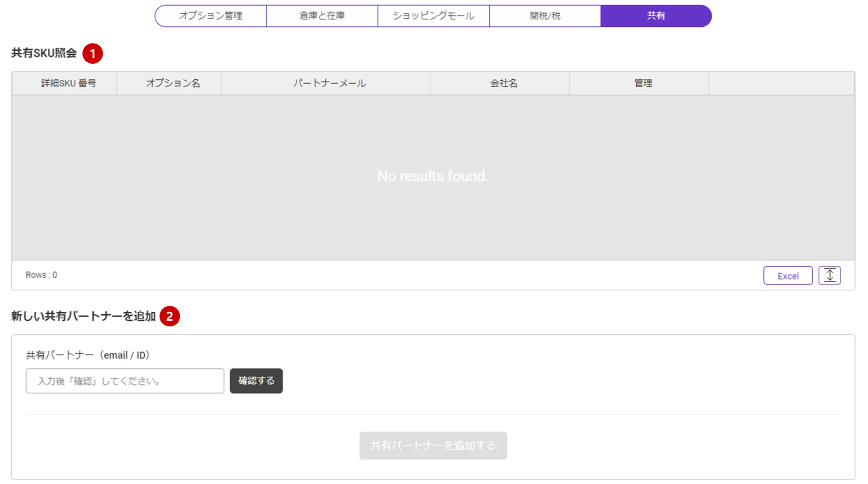Image resolution: width=868 pixels, height=484 pixels.
Task: Focus the partner email/ID input field
Action: coord(125,381)
